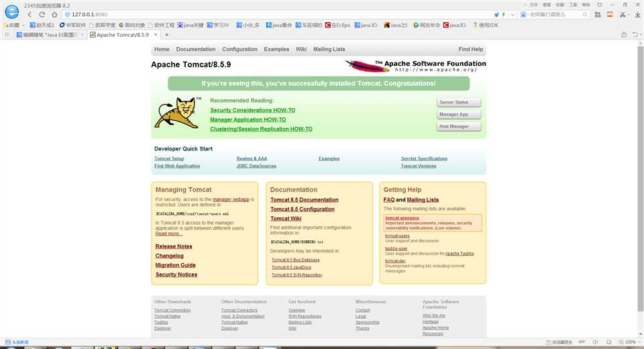Open the new tab plus button
The image size is (644, 349).
pyautogui.click(x=167, y=35)
